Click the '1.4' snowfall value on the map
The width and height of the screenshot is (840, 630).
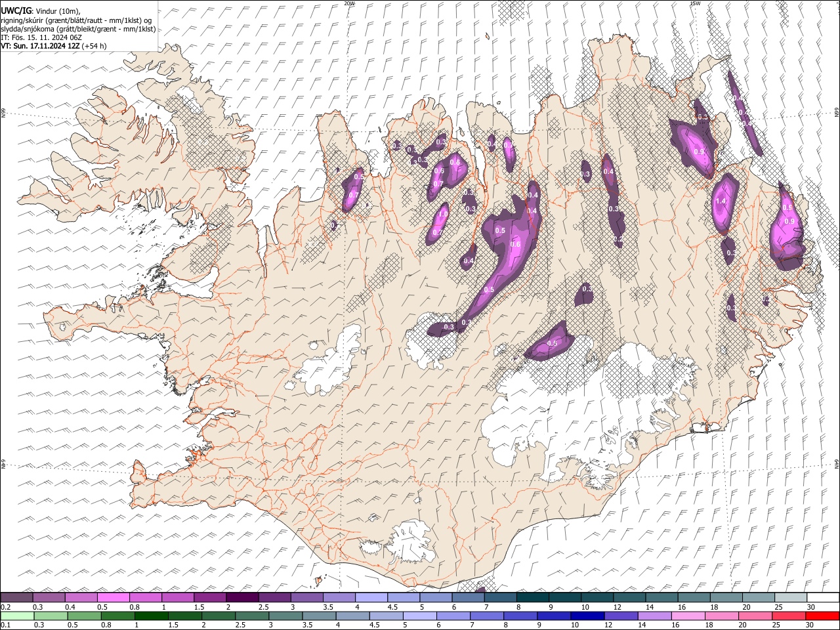pyautogui.click(x=721, y=201)
